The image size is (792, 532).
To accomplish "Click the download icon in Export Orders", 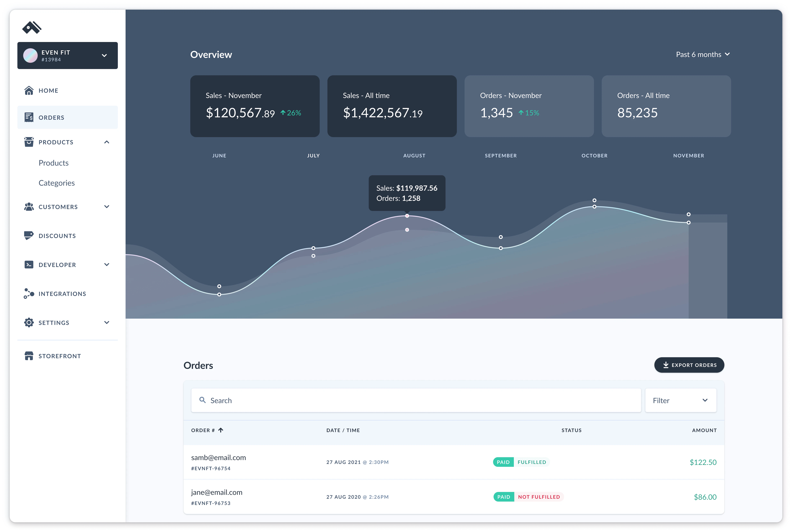I will point(666,365).
